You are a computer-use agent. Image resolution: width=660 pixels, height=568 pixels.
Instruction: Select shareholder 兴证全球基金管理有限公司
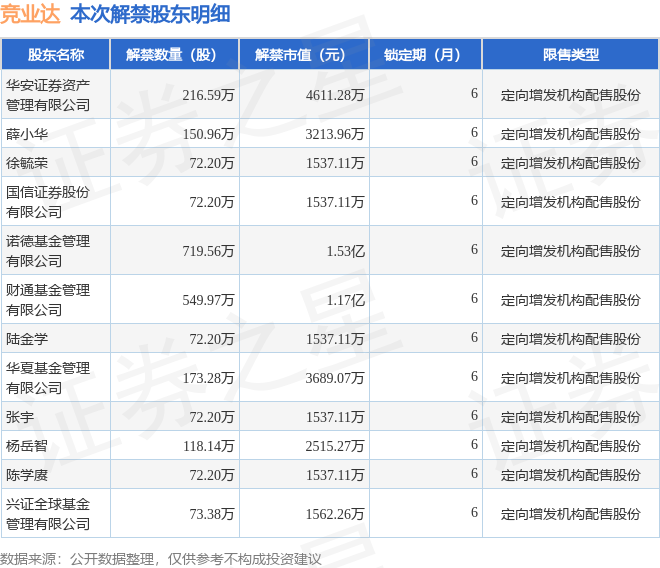click(x=48, y=514)
